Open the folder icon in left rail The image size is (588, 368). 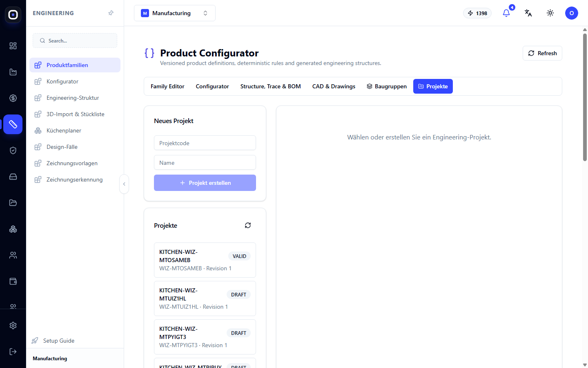click(13, 203)
